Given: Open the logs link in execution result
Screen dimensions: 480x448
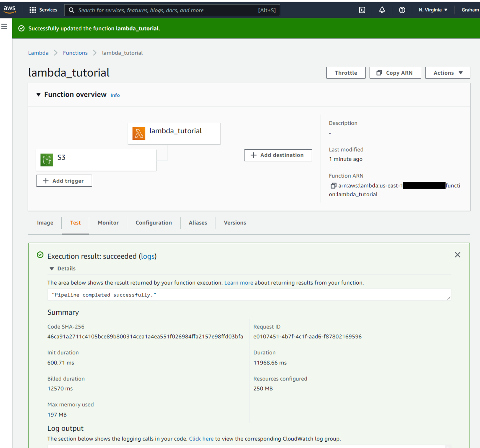Looking at the screenshot, I should [x=148, y=256].
